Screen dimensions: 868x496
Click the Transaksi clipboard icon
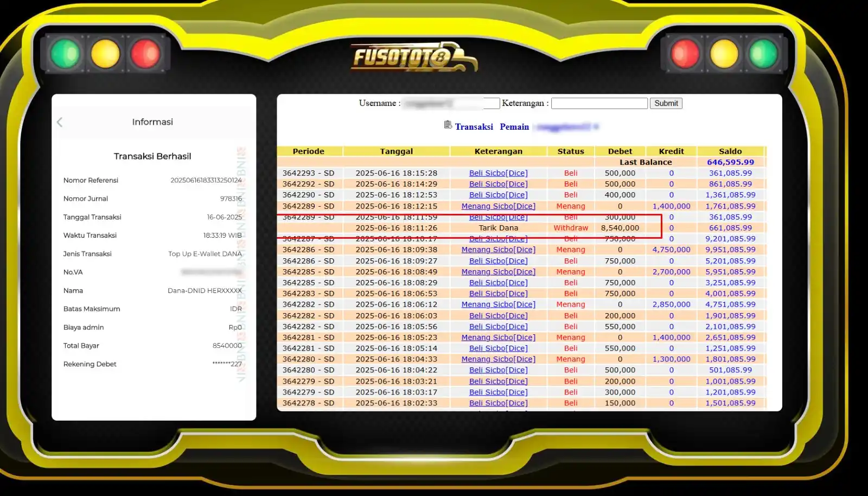pyautogui.click(x=448, y=125)
